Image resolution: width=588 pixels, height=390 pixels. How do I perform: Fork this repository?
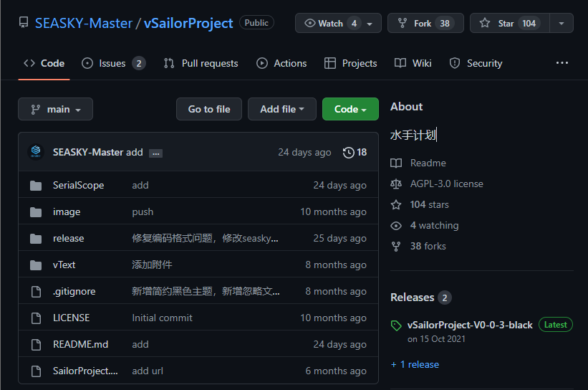(425, 23)
